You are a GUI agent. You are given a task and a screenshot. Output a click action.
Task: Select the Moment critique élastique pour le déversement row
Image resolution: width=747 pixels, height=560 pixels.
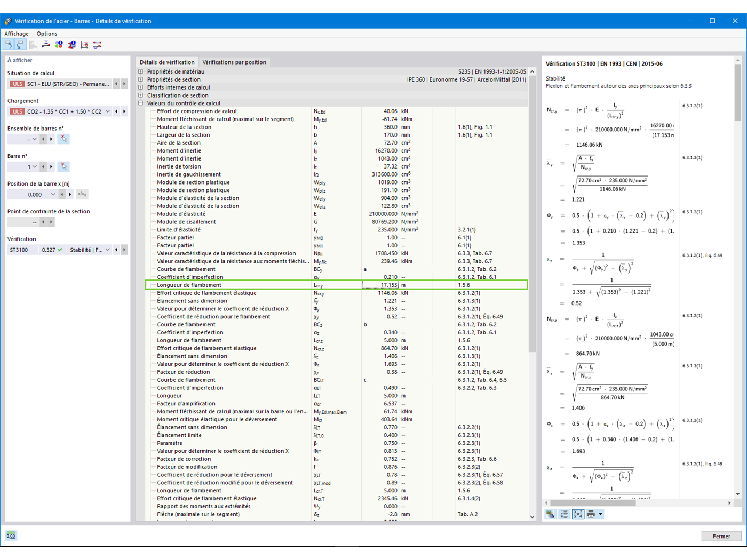point(337,420)
